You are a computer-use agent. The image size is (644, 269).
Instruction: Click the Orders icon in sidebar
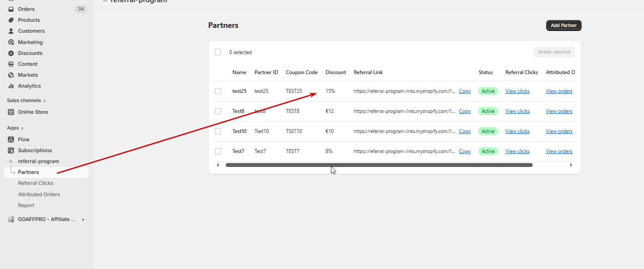point(11,9)
